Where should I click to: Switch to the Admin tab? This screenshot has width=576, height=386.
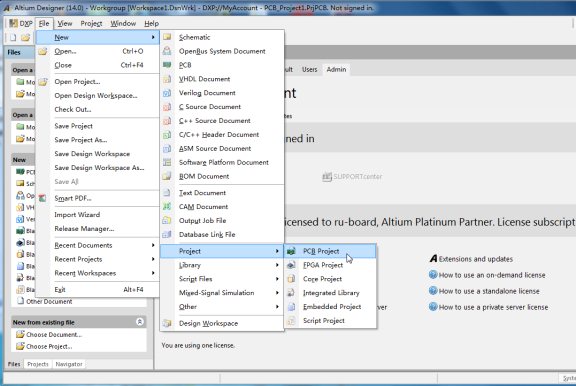pos(336,69)
